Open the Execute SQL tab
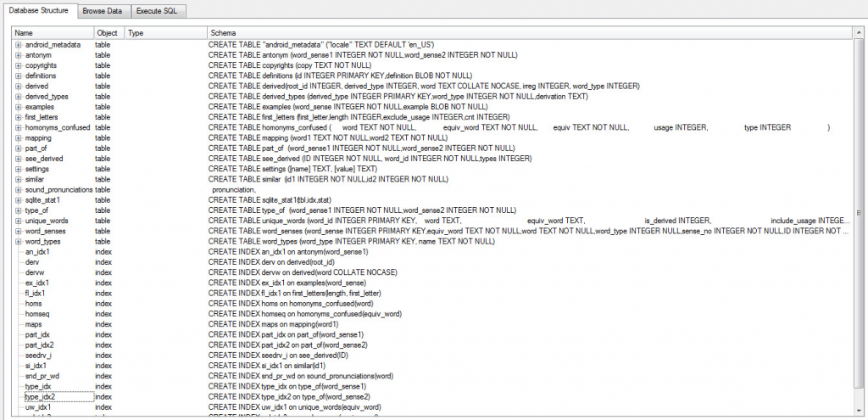Screen dimensions: 868x420 159,10
